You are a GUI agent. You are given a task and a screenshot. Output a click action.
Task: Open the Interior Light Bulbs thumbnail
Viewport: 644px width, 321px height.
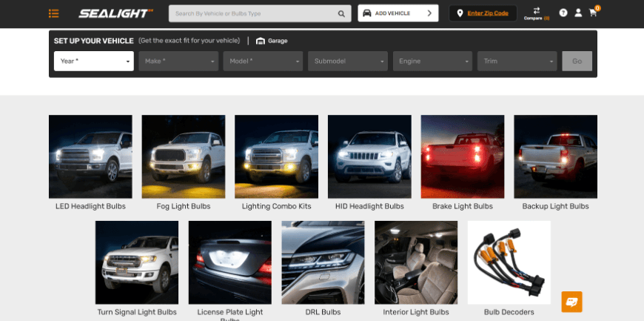[416, 262]
